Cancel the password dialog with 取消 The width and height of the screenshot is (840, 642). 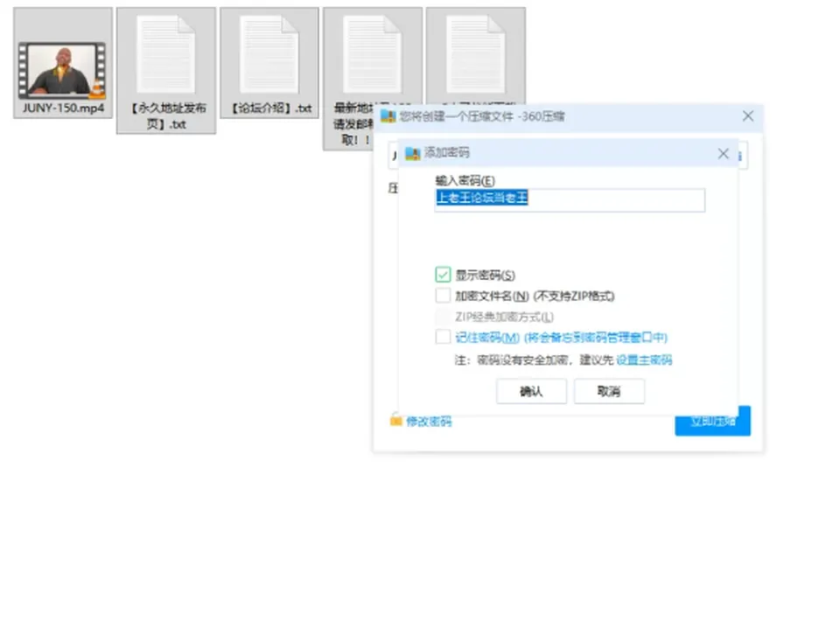pyautogui.click(x=609, y=392)
